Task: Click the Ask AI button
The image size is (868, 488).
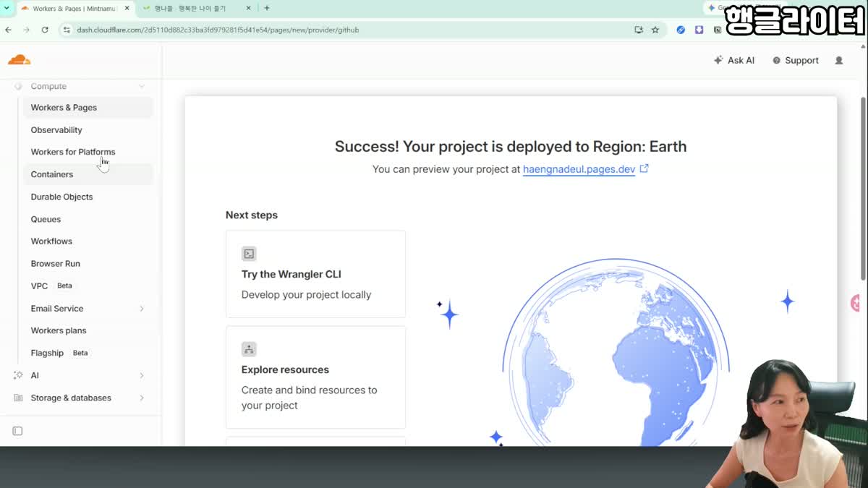Action: pos(733,61)
